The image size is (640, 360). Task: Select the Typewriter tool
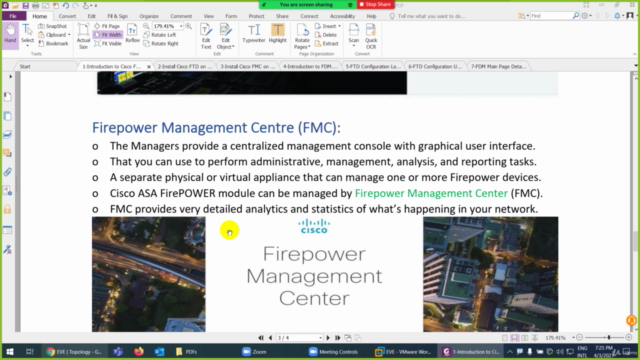pos(253,33)
